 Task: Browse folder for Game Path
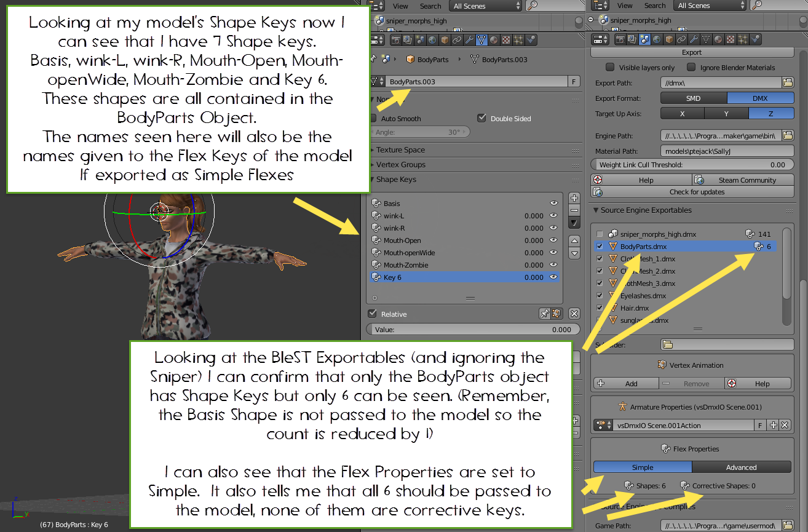point(788,525)
